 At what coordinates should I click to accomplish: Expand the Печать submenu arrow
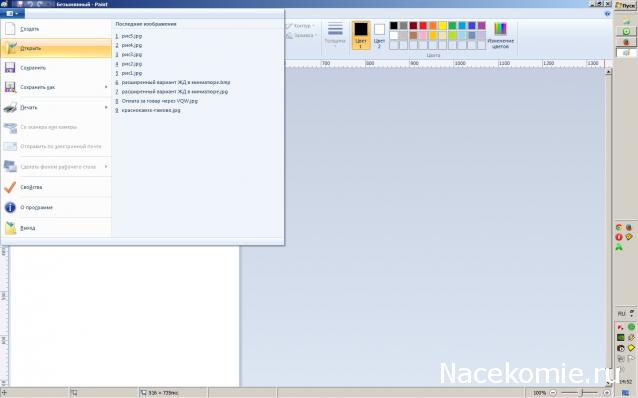[106, 107]
